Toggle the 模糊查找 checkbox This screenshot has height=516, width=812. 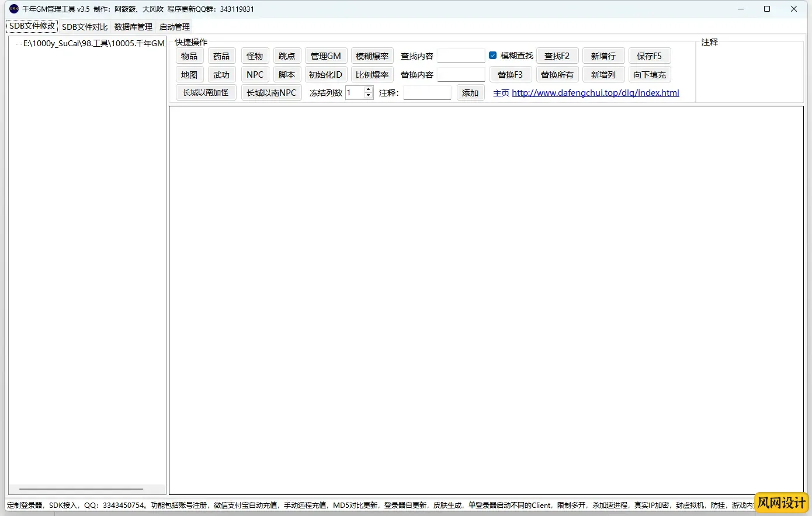[x=493, y=56]
